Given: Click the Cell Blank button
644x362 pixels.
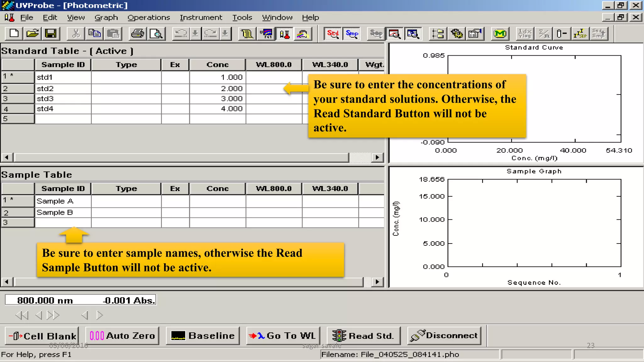Looking at the screenshot, I should click(42, 336).
